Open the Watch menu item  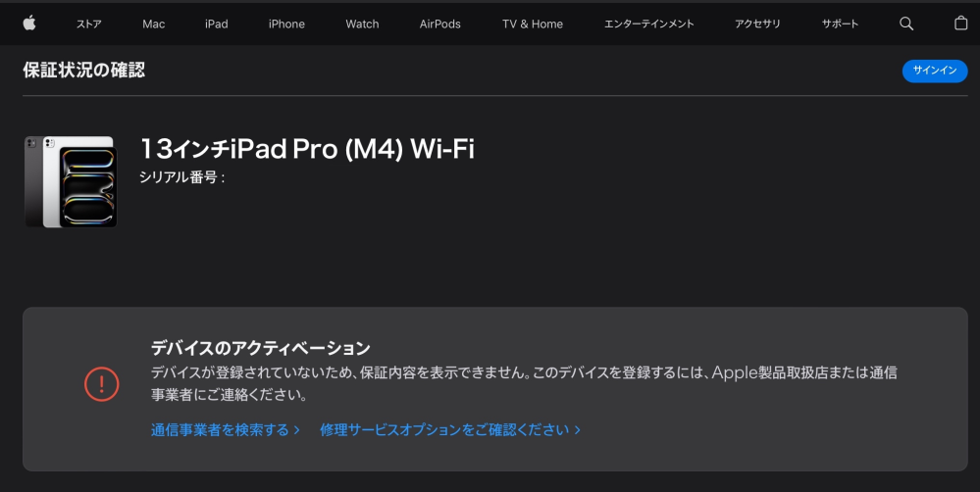pos(363,24)
